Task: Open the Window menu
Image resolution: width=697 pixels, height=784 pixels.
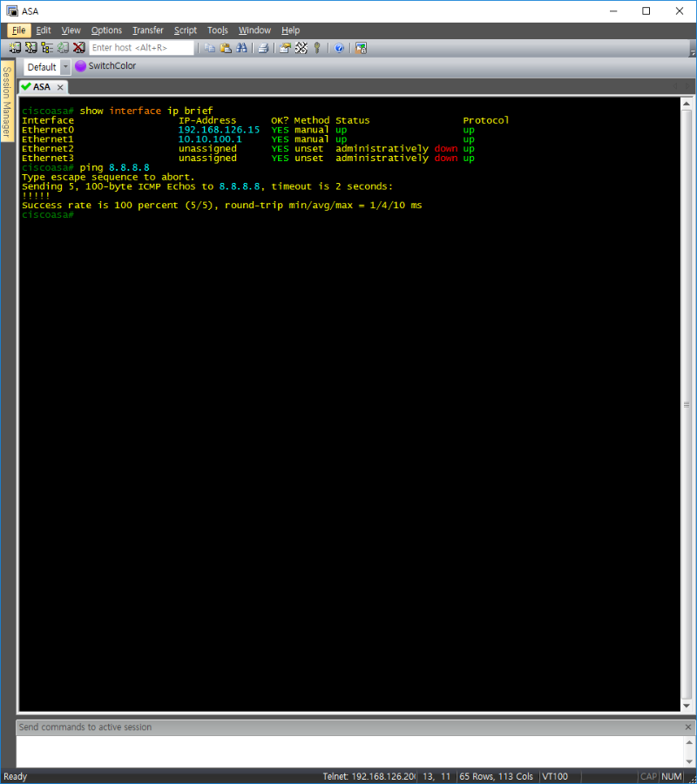Action: [x=254, y=30]
